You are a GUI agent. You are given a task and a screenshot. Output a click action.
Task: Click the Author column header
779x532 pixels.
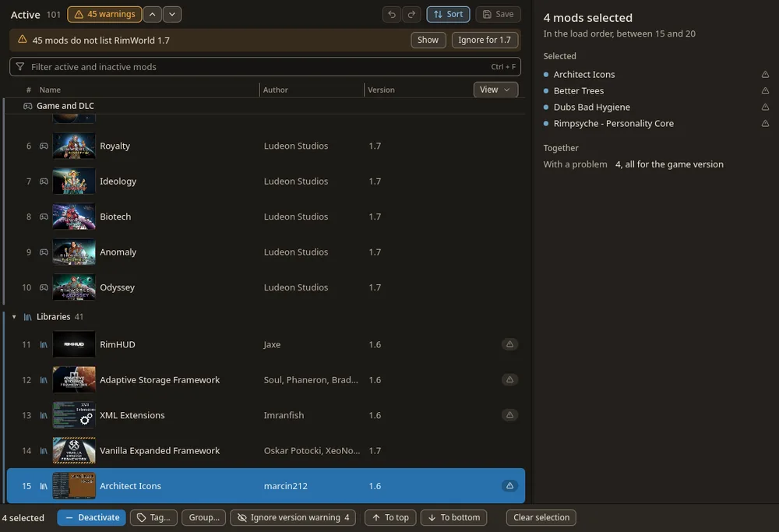coord(275,90)
